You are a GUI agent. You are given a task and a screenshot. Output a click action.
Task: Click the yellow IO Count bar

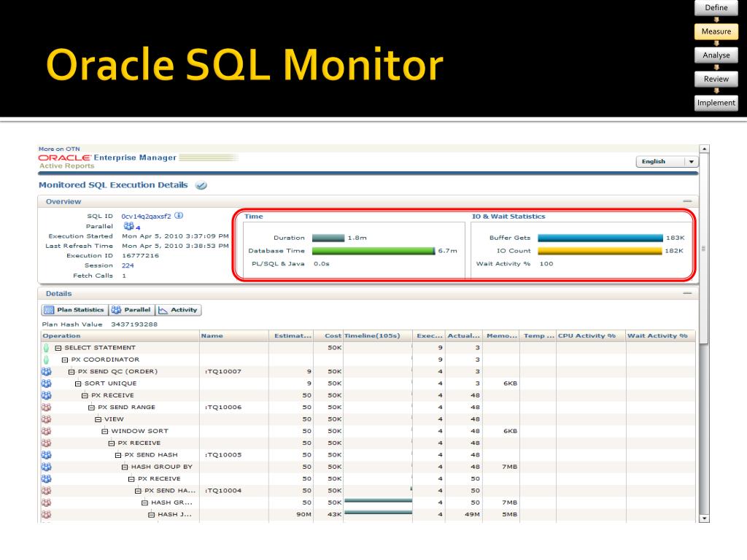click(x=600, y=251)
